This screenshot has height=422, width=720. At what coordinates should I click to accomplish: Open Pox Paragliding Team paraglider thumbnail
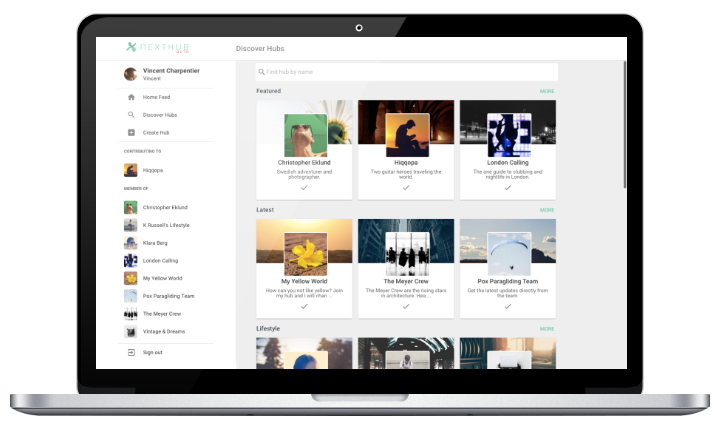(x=509, y=254)
